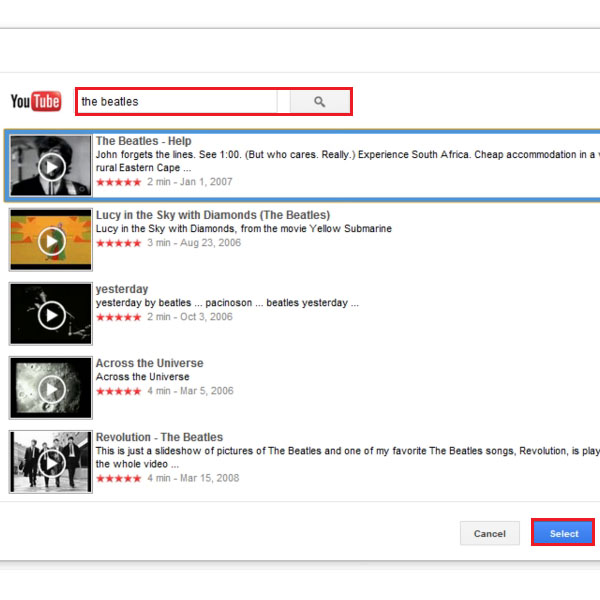Click the magnifying glass search button
600x600 pixels.
(x=320, y=101)
